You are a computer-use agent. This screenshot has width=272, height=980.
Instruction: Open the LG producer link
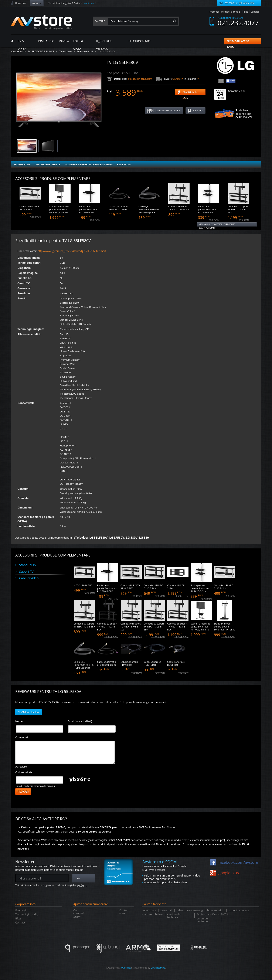click(x=72, y=251)
